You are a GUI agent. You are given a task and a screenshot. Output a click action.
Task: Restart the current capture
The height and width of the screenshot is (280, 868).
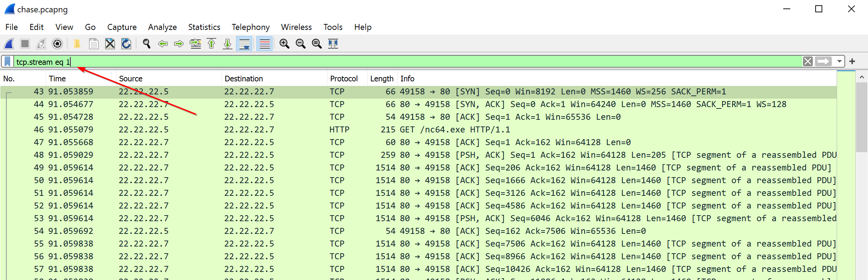click(41, 44)
